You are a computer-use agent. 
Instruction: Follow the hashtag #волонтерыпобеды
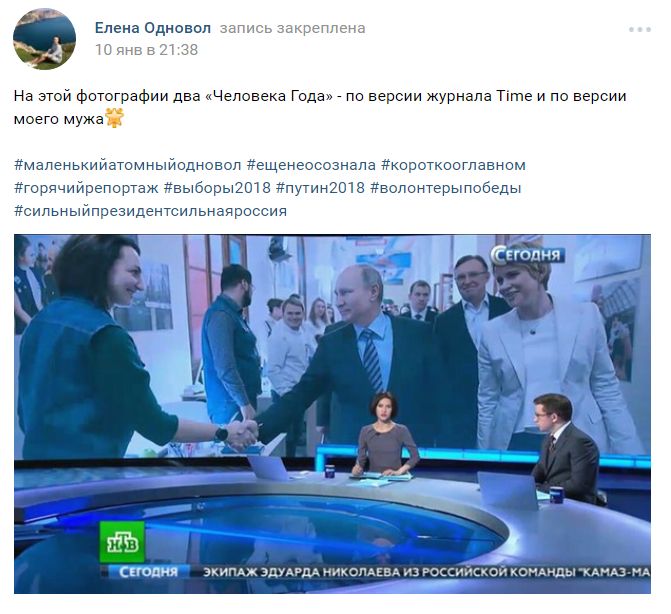click(x=445, y=188)
